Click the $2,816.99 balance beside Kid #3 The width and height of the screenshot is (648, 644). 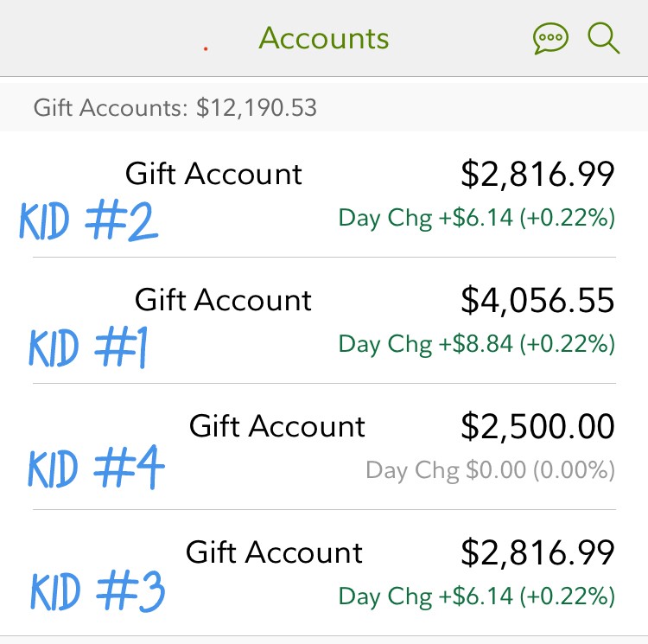537,553
